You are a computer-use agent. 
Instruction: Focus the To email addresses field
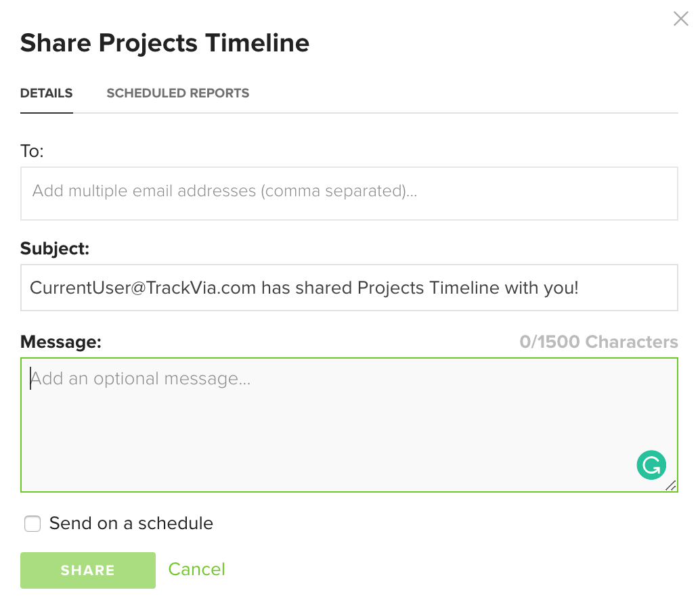[x=349, y=193]
